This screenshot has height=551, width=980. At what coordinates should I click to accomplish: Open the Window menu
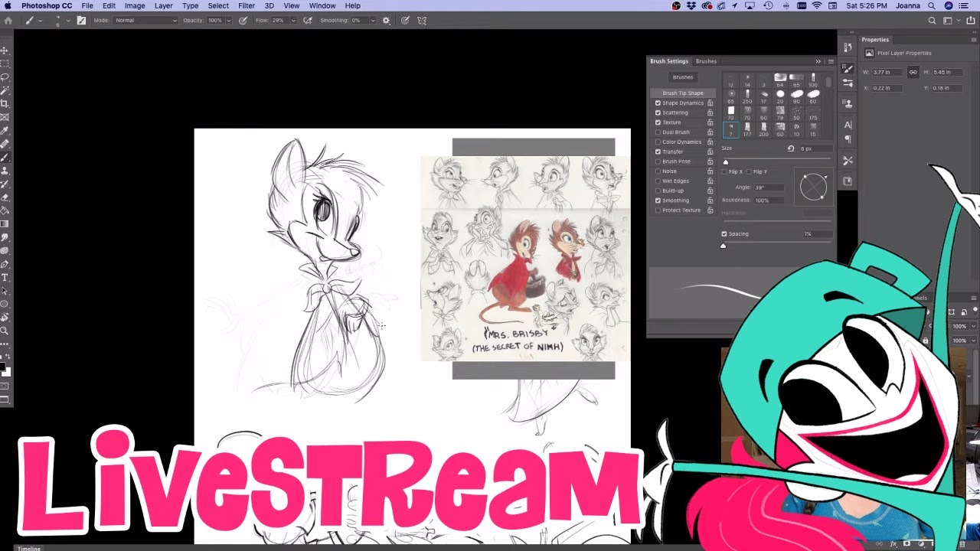(x=322, y=5)
